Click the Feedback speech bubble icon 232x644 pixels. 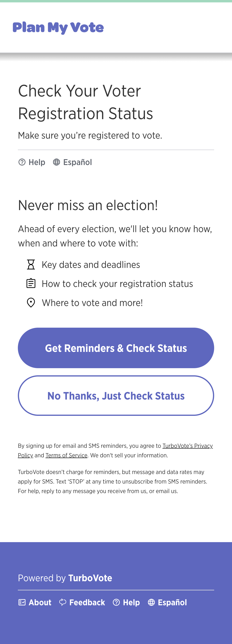pyautogui.click(x=63, y=602)
